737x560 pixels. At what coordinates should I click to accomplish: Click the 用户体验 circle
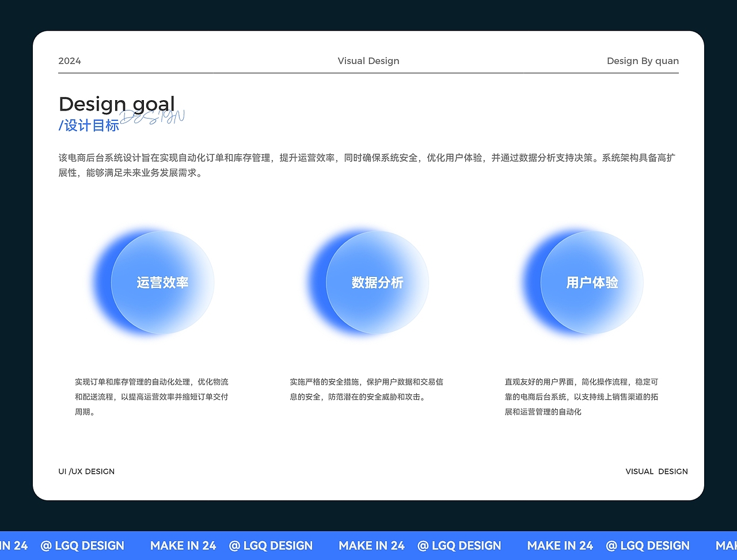592,282
